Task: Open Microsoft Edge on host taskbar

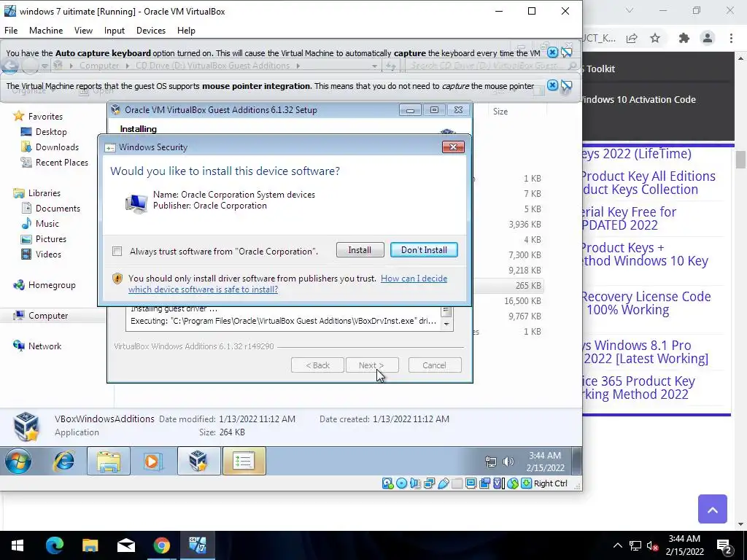Action: point(54,545)
